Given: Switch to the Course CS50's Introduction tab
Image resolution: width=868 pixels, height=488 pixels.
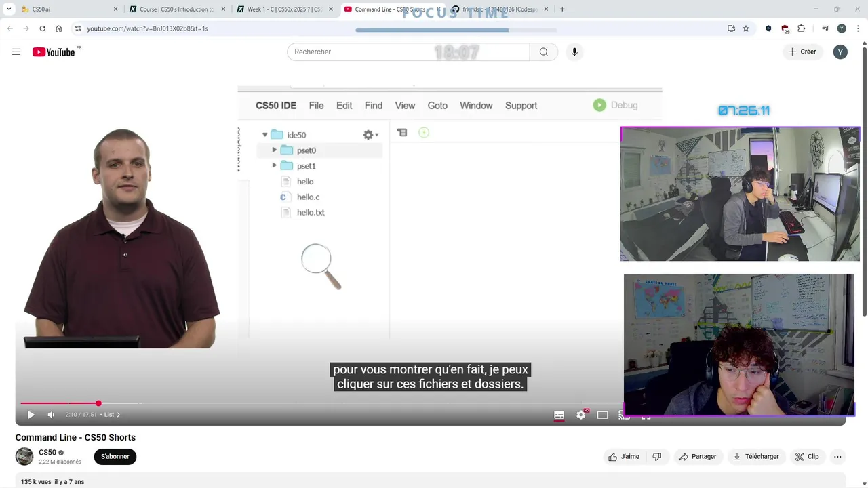Looking at the screenshot, I should coord(176,9).
